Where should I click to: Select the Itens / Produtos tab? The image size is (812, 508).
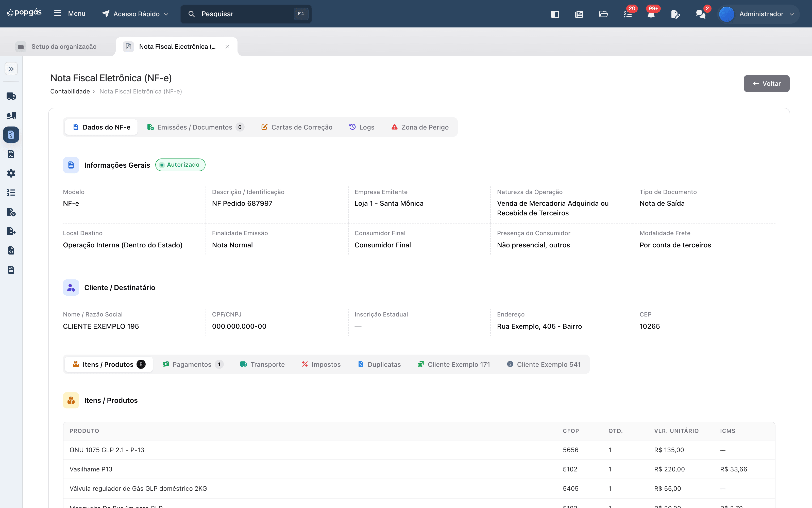(109, 364)
